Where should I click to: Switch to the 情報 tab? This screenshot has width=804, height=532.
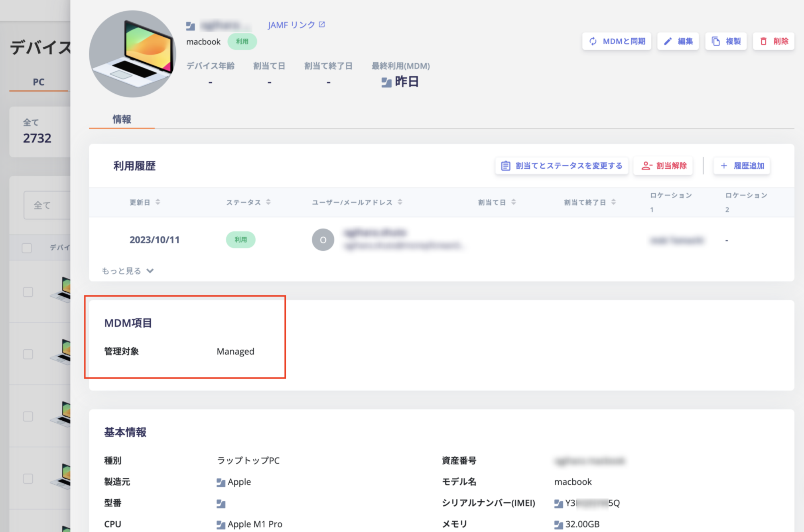pos(122,119)
